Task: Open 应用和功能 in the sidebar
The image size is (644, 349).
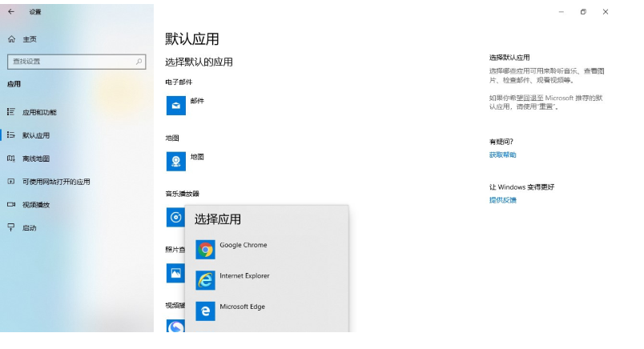Action: click(x=39, y=113)
